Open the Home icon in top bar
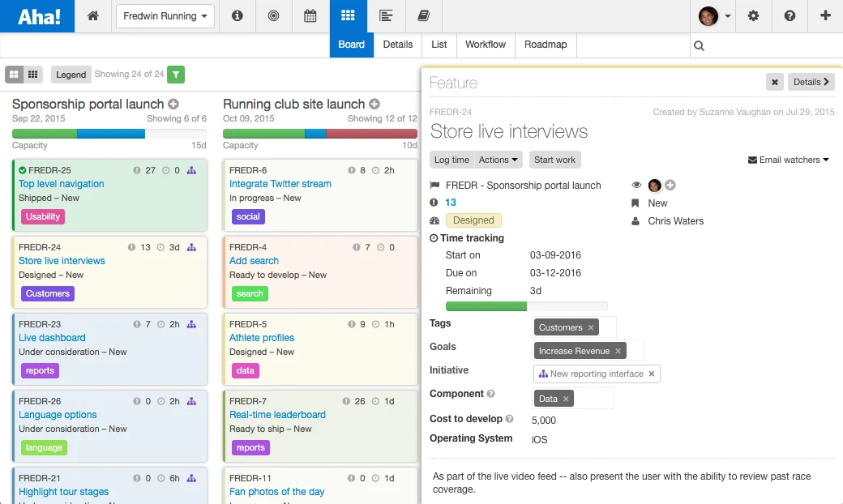 coord(93,16)
